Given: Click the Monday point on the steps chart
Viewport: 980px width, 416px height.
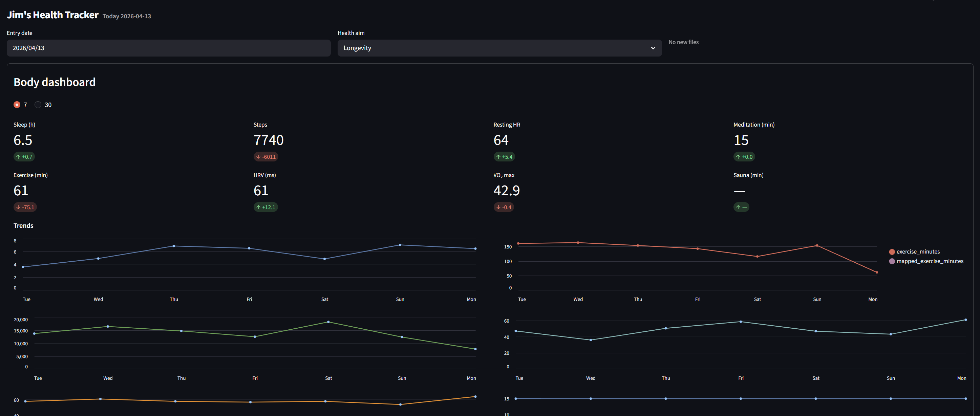Looking at the screenshot, I should click(475, 349).
